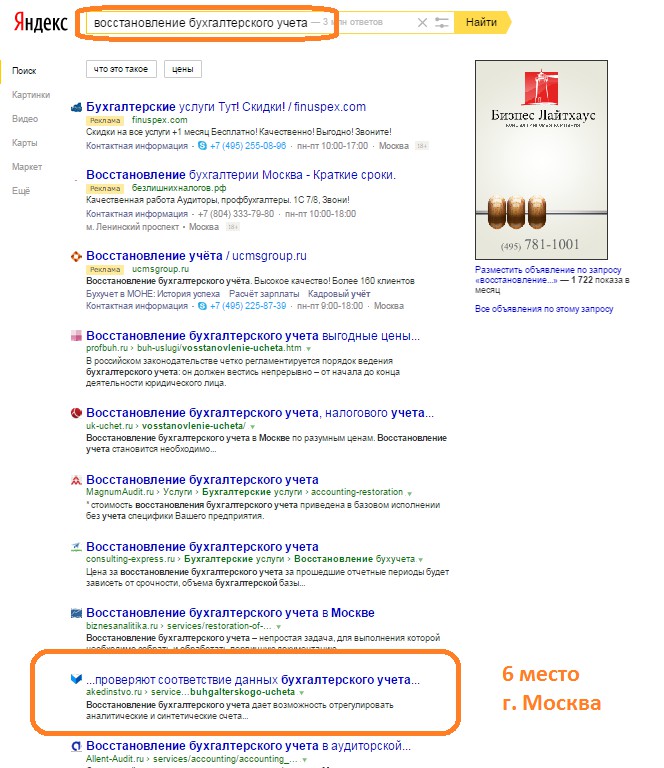
Task: Select the 'что это такое' suggestion
Action: (121, 69)
